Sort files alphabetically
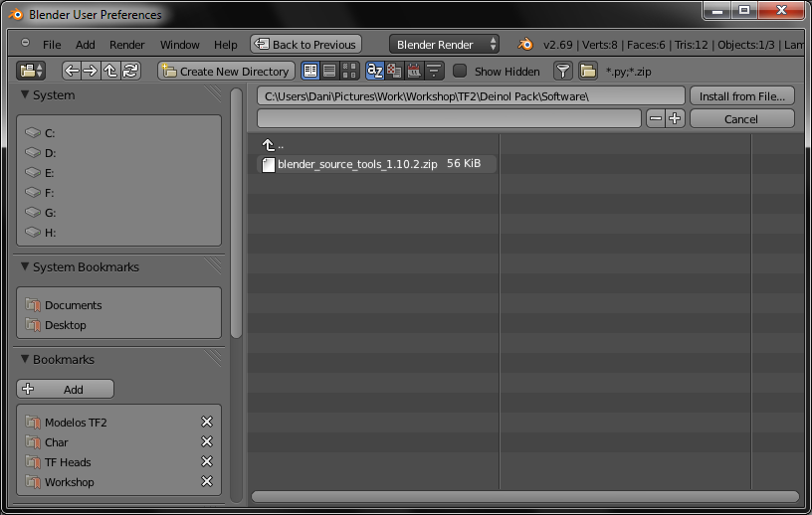The height and width of the screenshot is (515, 812). pos(375,71)
